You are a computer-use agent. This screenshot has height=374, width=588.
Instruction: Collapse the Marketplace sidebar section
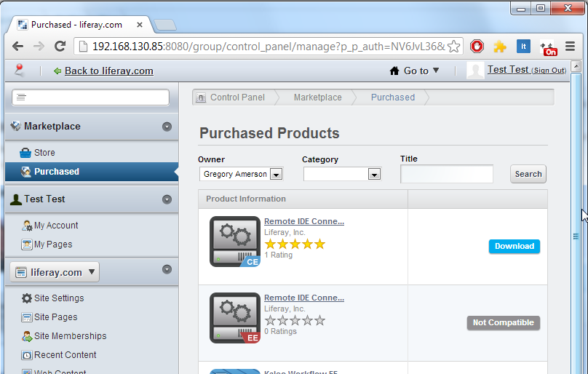coord(167,127)
